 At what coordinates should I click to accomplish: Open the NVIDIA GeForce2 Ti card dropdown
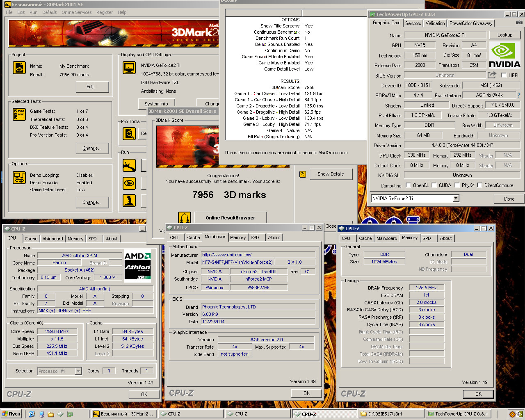click(456, 198)
